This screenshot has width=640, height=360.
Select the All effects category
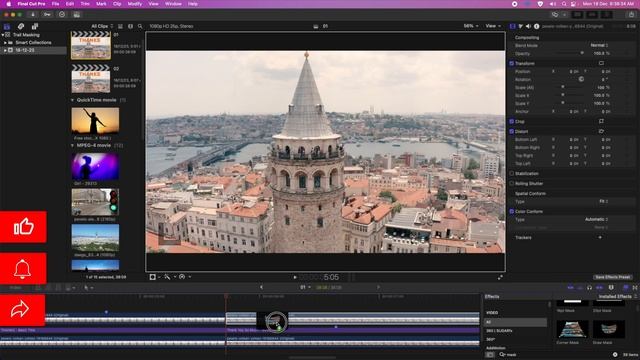516,322
